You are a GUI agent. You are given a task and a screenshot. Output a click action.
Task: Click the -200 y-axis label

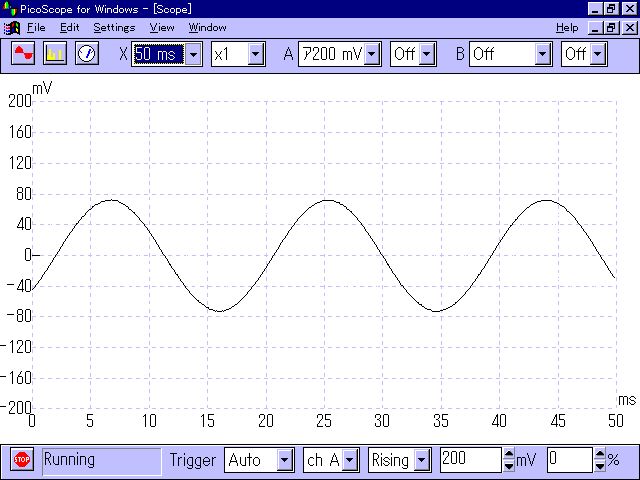(16, 408)
